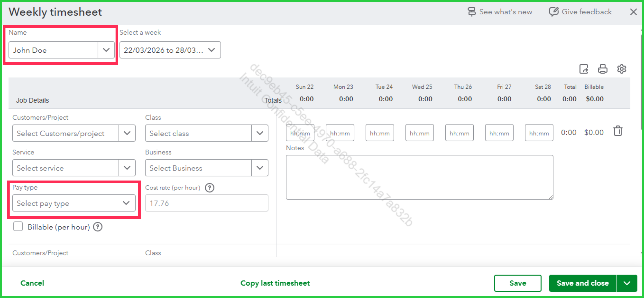The width and height of the screenshot is (644, 298).
Task: Click the Give feedback icon
Action: (x=553, y=12)
